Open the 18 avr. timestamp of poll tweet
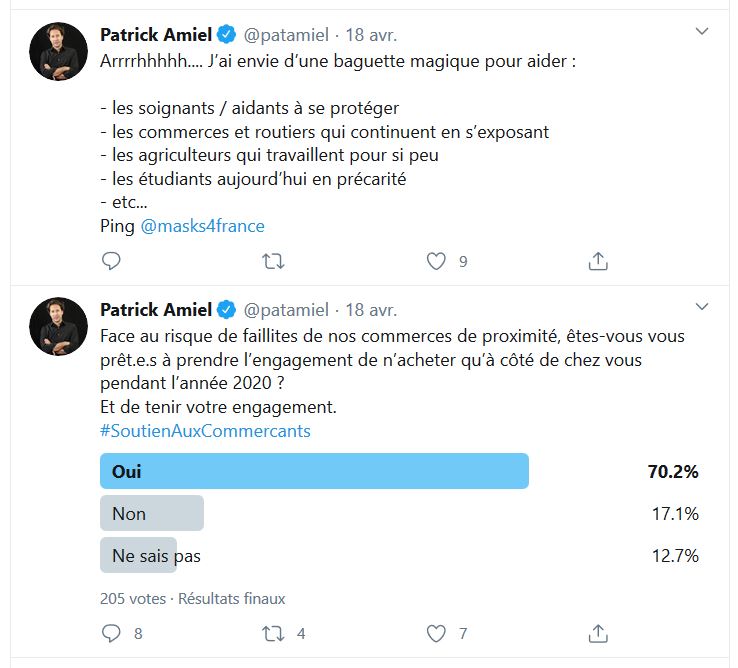Screen dimensions: 738x668 pyautogui.click(x=371, y=310)
